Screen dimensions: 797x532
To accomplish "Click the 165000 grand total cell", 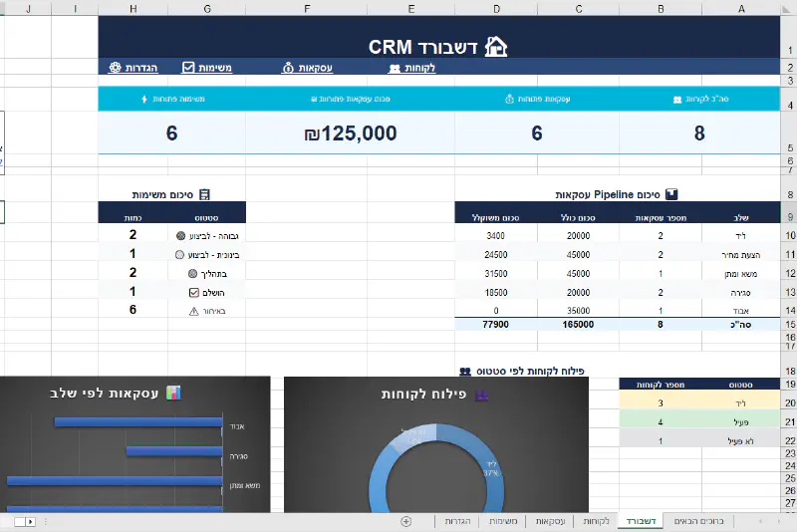I will [x=579, y=324].
